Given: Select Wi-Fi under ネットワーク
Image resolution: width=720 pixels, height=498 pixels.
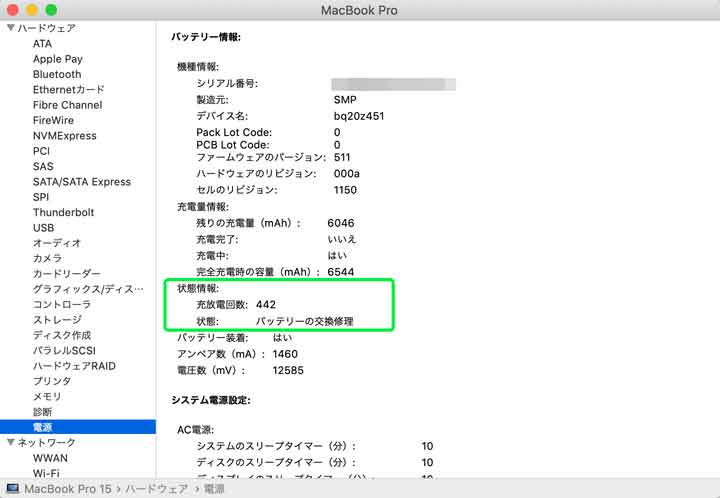Looking at the screenshot, I should click(x=46, y=473).
